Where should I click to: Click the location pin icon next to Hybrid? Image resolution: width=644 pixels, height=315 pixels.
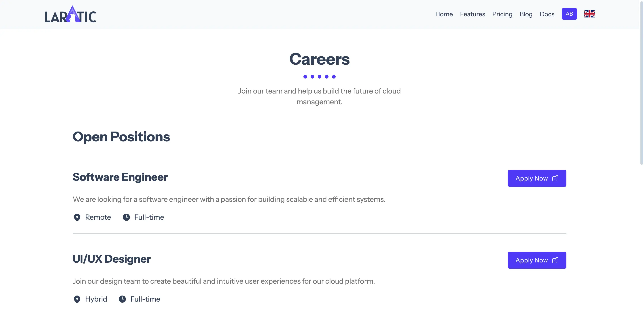(77, 299)
